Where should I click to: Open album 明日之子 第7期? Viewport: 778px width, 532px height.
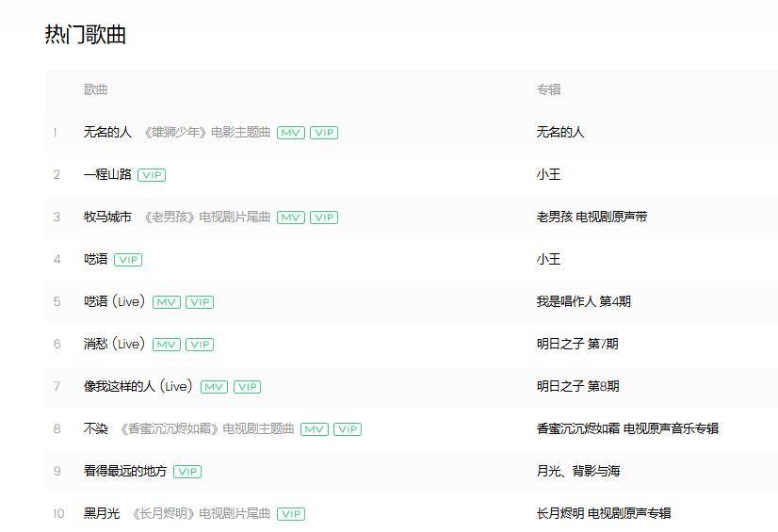pyautogui.click(x=577, y=344)
